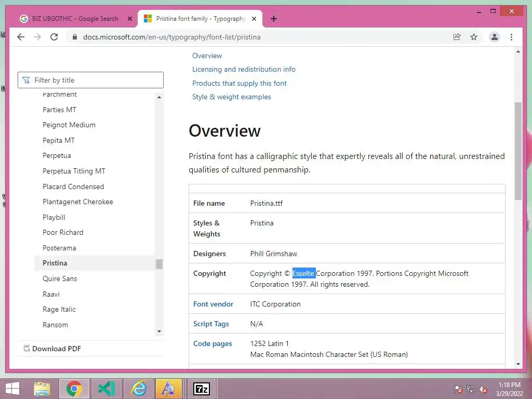Open Chrome three-dot menu
The width and height of the screenshot is (532, 399).
pyautogui.click(x=511, y=37)
